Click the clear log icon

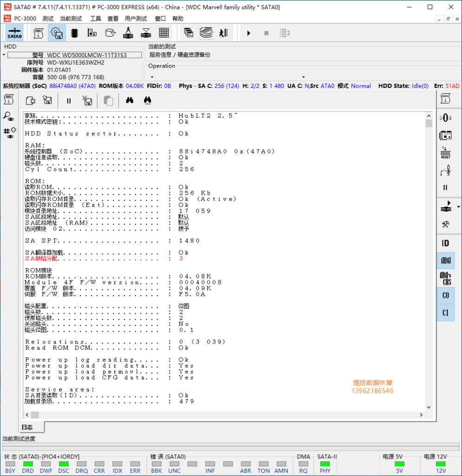click(x=87, y=100)
